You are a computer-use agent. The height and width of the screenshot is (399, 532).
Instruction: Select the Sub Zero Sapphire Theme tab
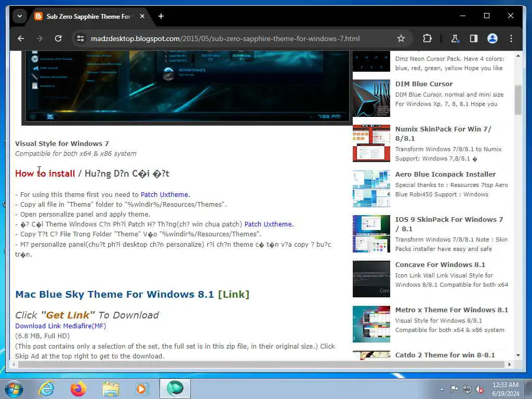coord(88,16)
